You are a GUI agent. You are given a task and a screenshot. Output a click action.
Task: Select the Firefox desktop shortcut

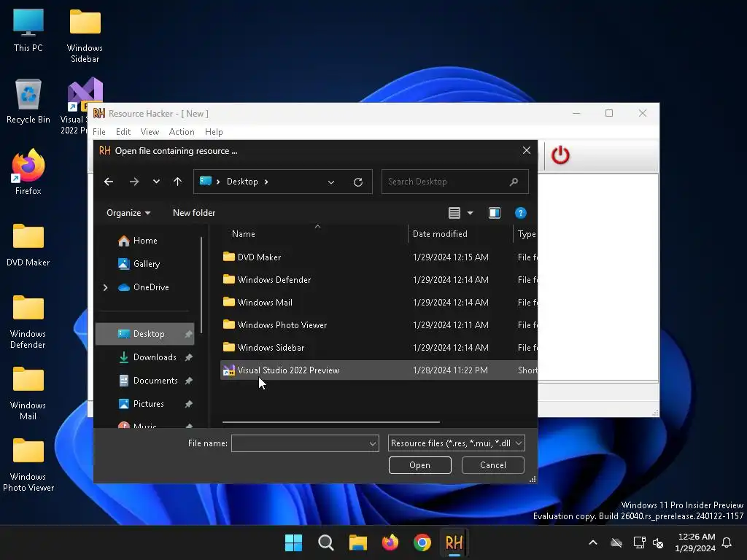click(28, 172)
